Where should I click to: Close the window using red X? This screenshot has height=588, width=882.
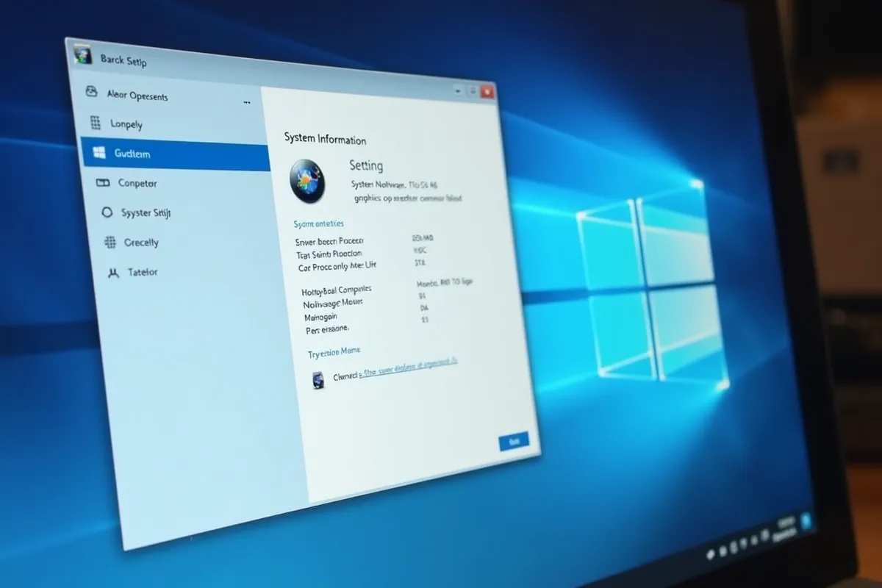click(487, 92)
